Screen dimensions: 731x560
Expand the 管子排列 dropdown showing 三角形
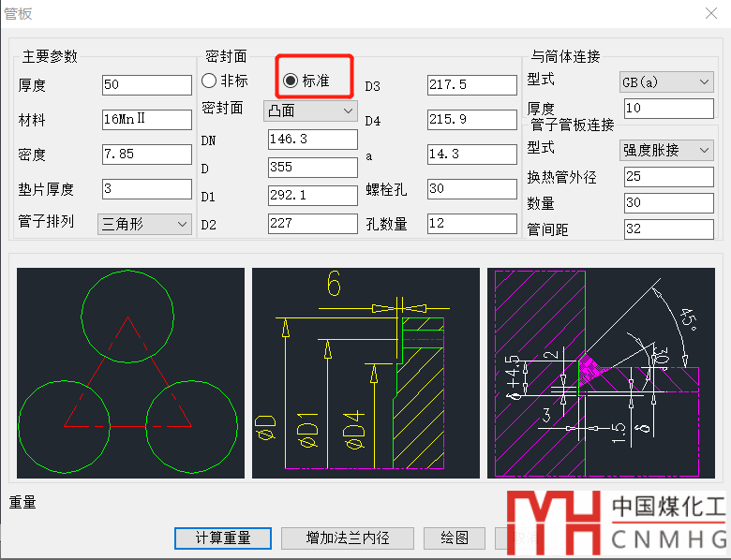pos(144,224)
